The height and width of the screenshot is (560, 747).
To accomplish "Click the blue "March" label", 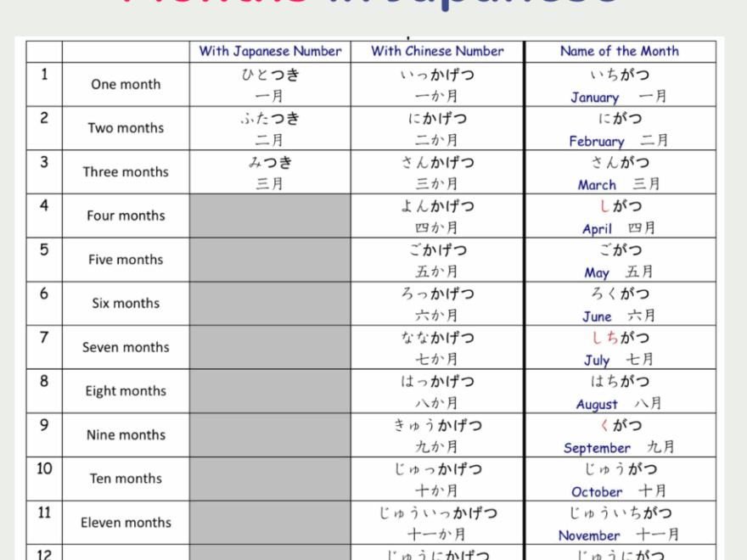I will (x=597, y=185).
